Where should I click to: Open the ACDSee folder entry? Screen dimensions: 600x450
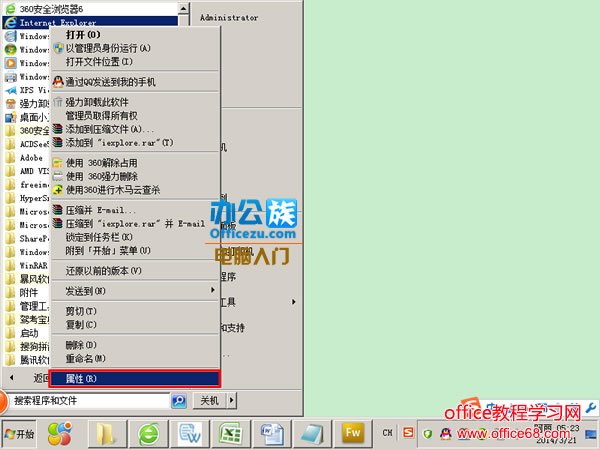pyautogui.click(x=27, y=144)
